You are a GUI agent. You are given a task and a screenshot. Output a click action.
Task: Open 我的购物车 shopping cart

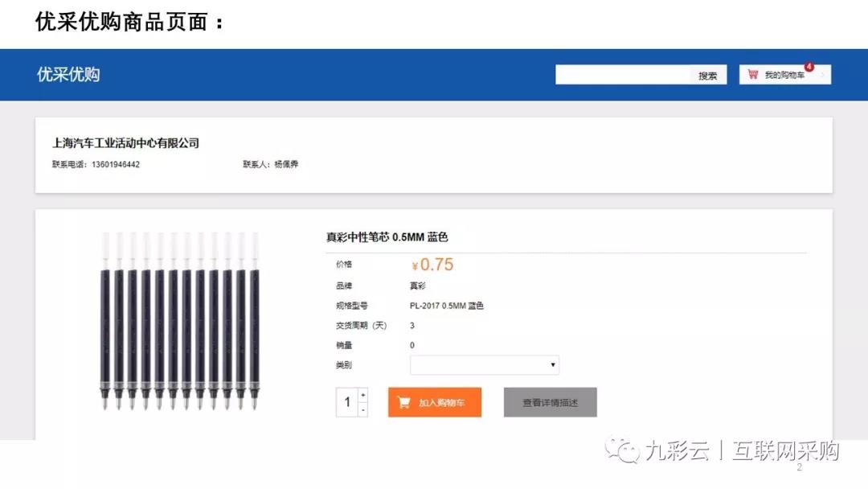(785, 75)
